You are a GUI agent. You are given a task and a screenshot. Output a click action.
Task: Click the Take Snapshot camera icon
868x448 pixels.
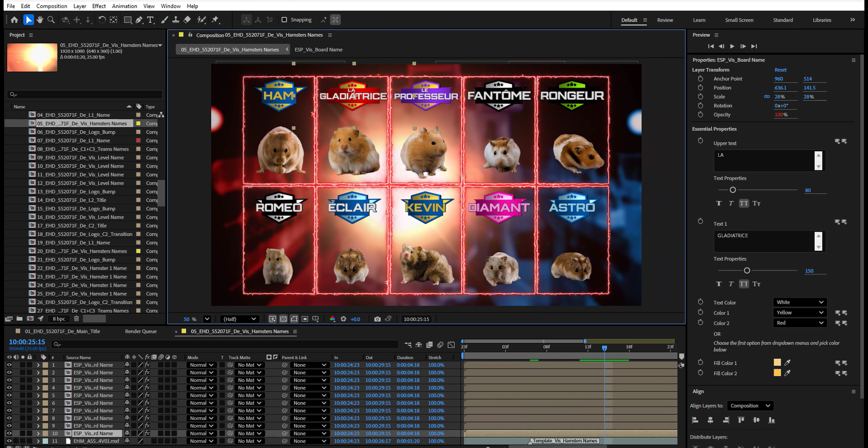click(377, 319)
